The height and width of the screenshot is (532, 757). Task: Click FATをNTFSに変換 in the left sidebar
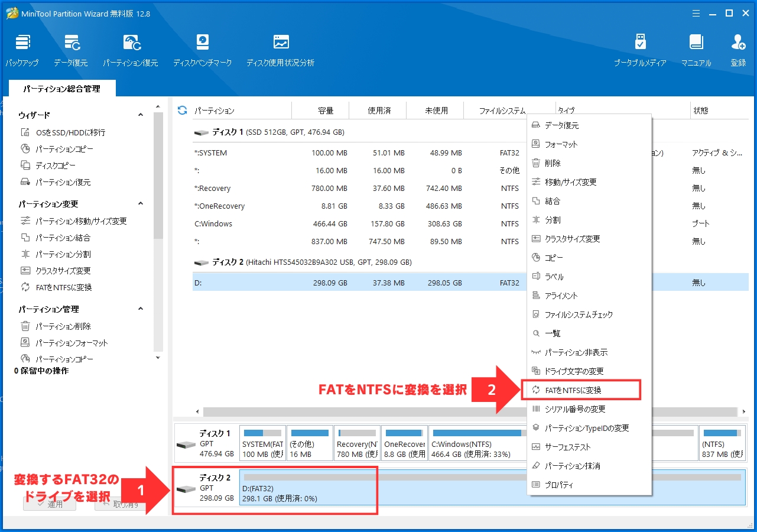[x=57, y=287]
